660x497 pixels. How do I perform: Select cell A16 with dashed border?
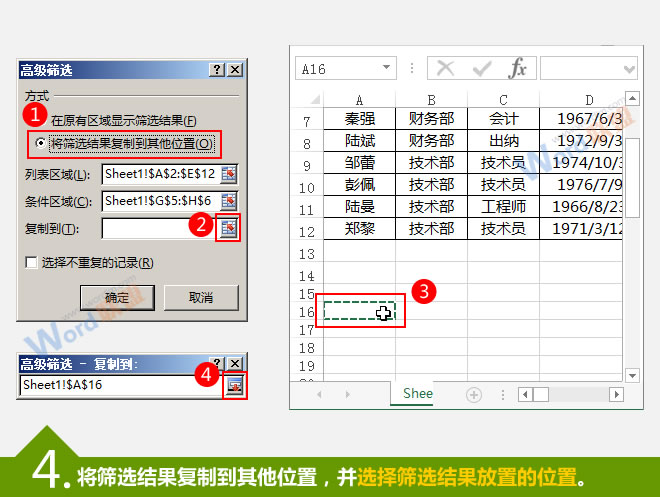[359, 311]
